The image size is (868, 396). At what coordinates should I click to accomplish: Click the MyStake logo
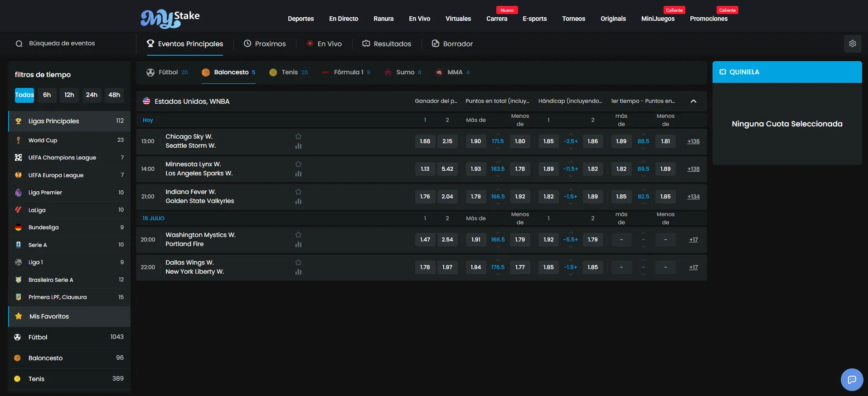click(x=170, y=19)
